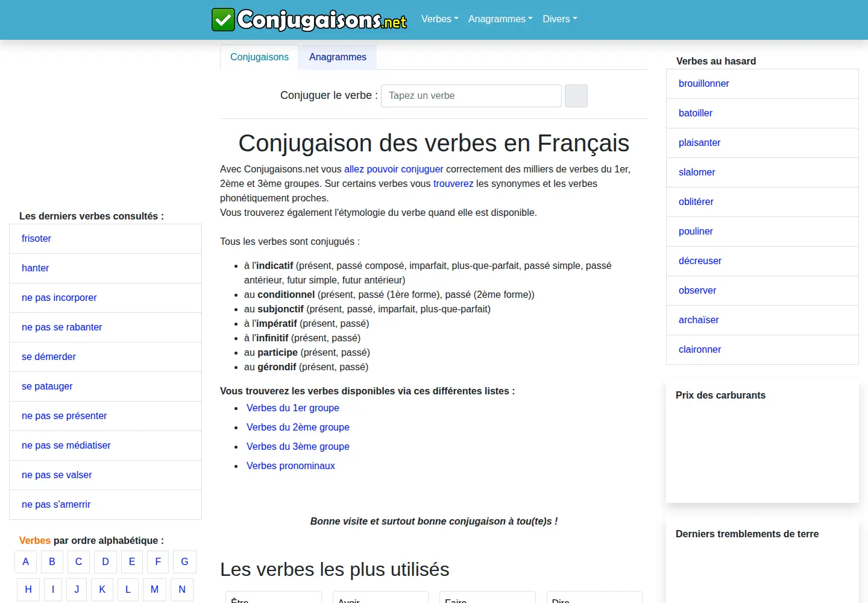This screenshot has height=603, width=868.
Task: Select letter G in alphabetical list
Action: point(184,562)
